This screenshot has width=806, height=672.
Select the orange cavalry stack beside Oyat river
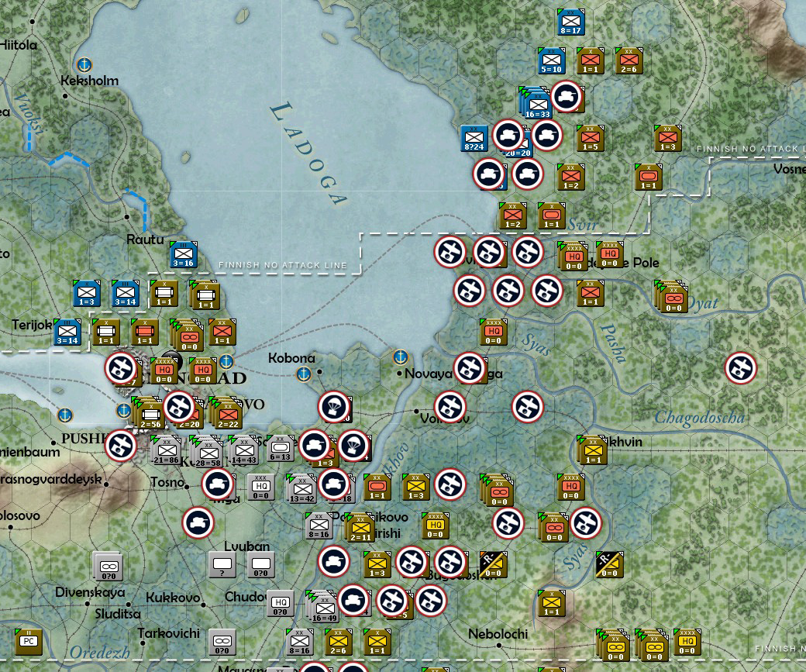click(x=671, y=297)
